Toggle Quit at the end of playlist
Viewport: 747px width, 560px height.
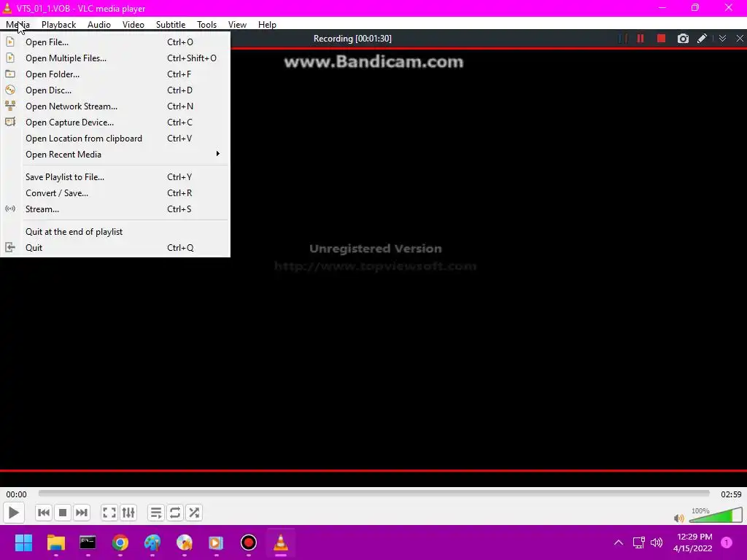pyautogui.click(x=115, y=232)
